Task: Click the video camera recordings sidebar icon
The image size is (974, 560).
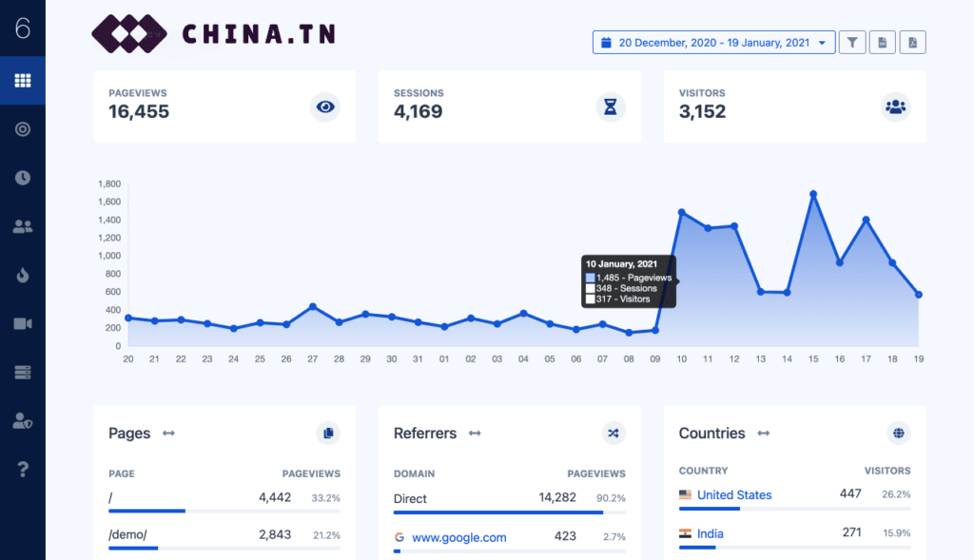Action: (23, 323)
